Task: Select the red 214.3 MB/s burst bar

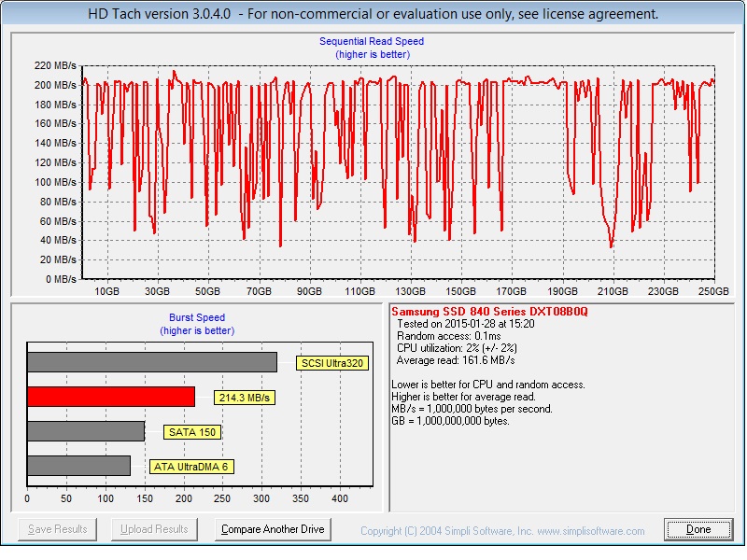Action: [111, 397]
